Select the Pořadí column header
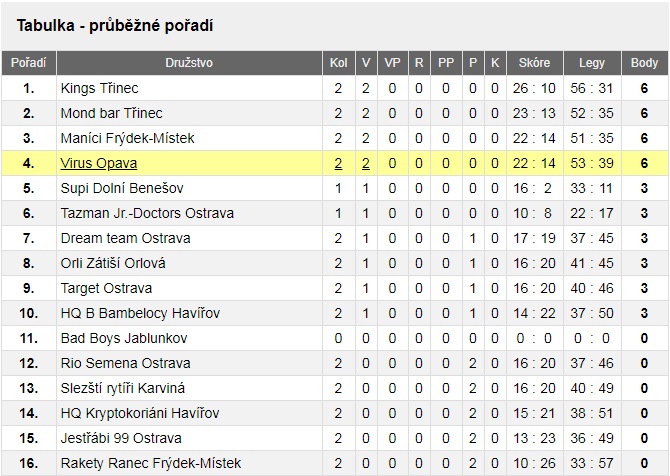This screenshot has width=670, height=476. coord(29,63)
